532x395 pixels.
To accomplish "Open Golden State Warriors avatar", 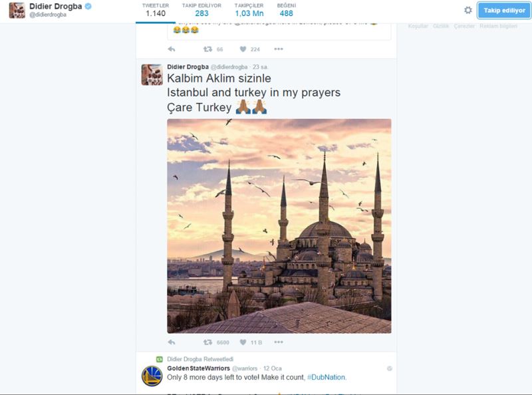I will [x=152, y=376].
